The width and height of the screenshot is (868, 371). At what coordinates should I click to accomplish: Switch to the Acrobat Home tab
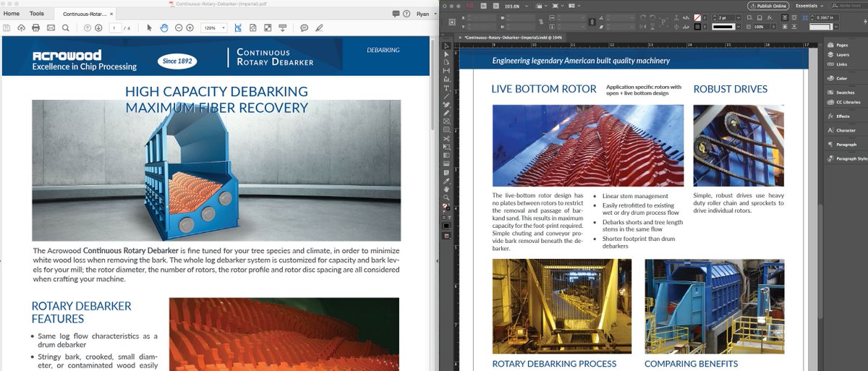pyautogui.click(x=12, y=14)
